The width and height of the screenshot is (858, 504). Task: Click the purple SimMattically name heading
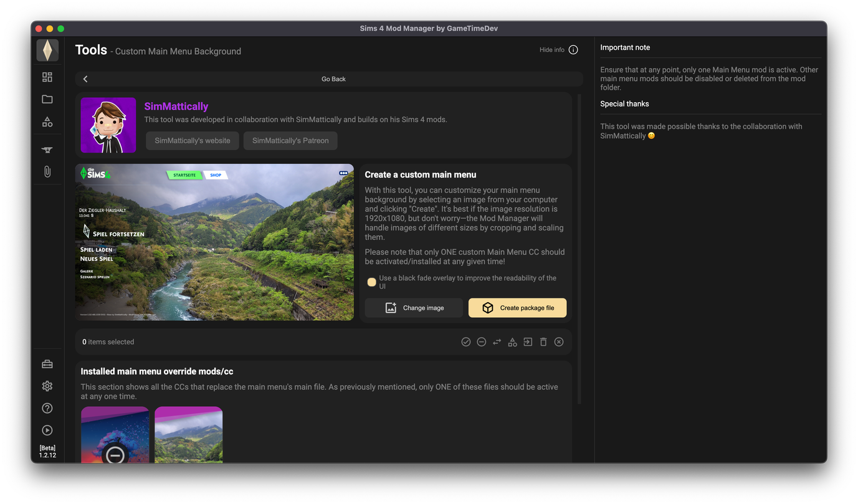[x=176, y=107]
